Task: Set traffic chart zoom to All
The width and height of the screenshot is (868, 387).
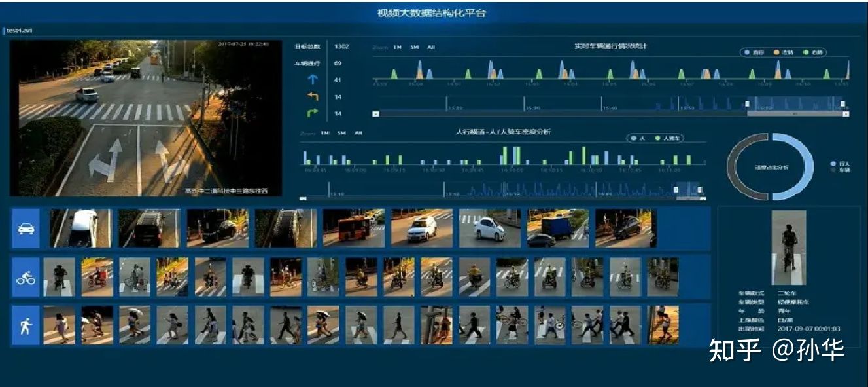Action: pyautogui.click(x=431, y=47)
